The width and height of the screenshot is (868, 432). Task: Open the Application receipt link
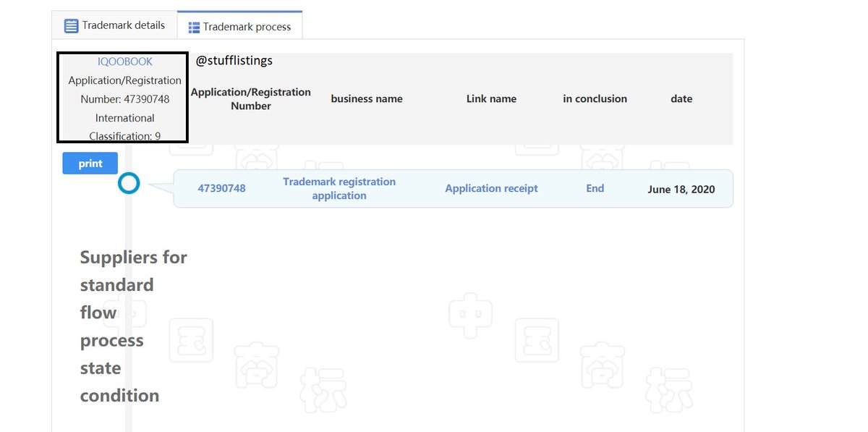pyautogui.click(x=491, y=188)
